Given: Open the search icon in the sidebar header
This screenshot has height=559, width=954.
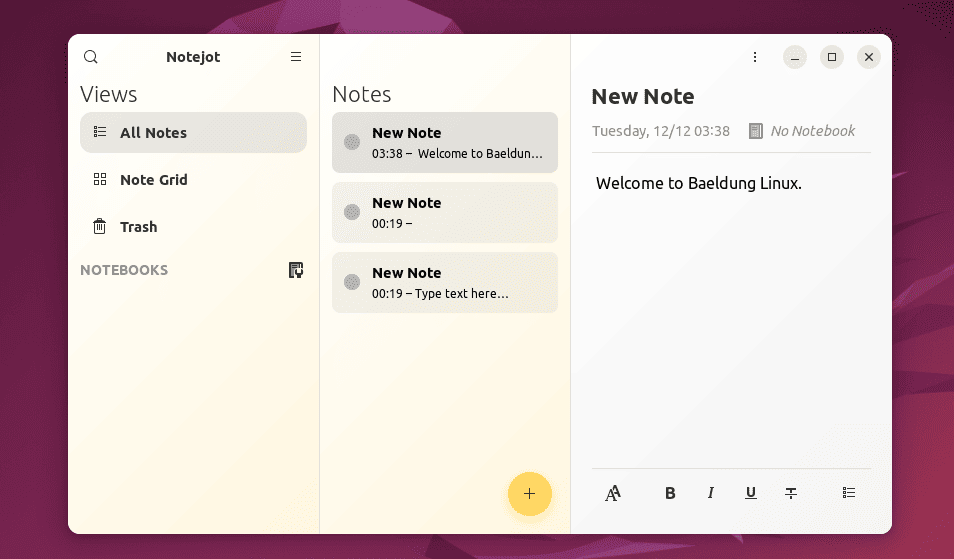Looking at the screenshot, I should click(91, 57).
